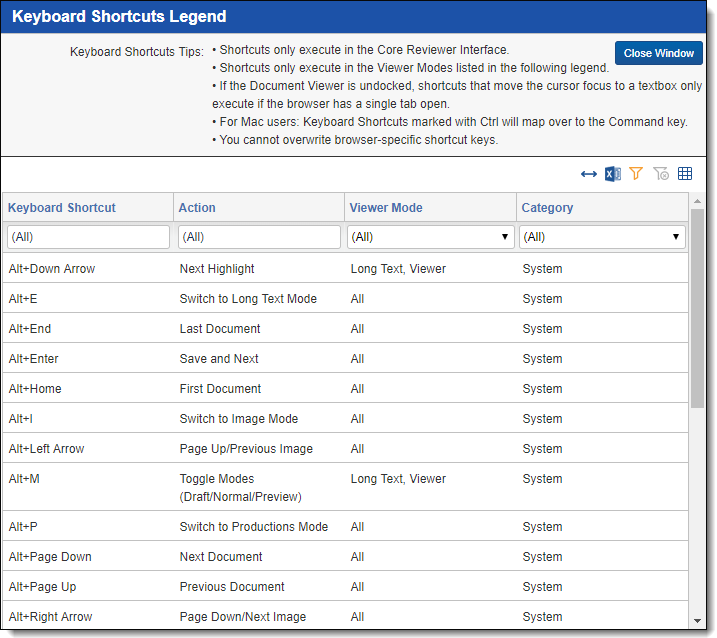Screen dimensions: 717x638
Task: Sort by the Category column header
Action: pyautogui.click(x=547, y=208)
